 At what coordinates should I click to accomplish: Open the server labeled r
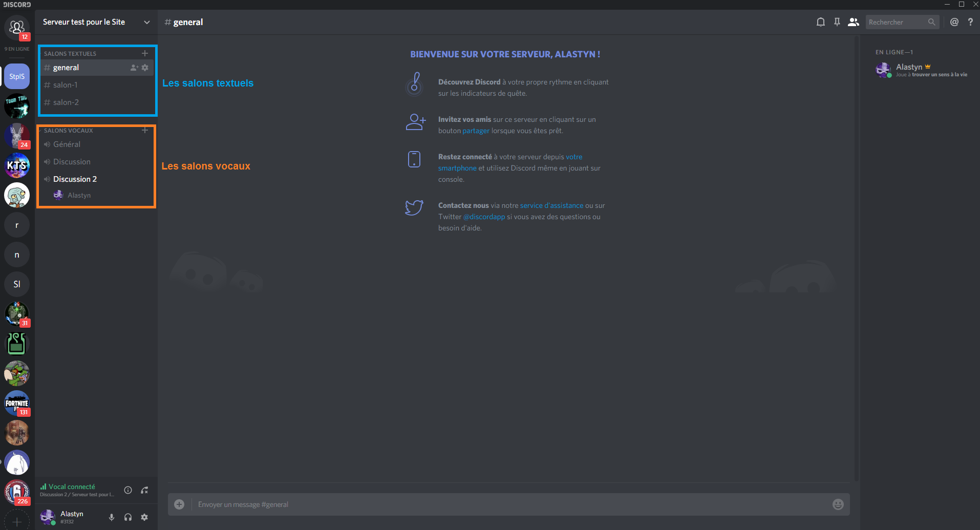tap(17, 225)
